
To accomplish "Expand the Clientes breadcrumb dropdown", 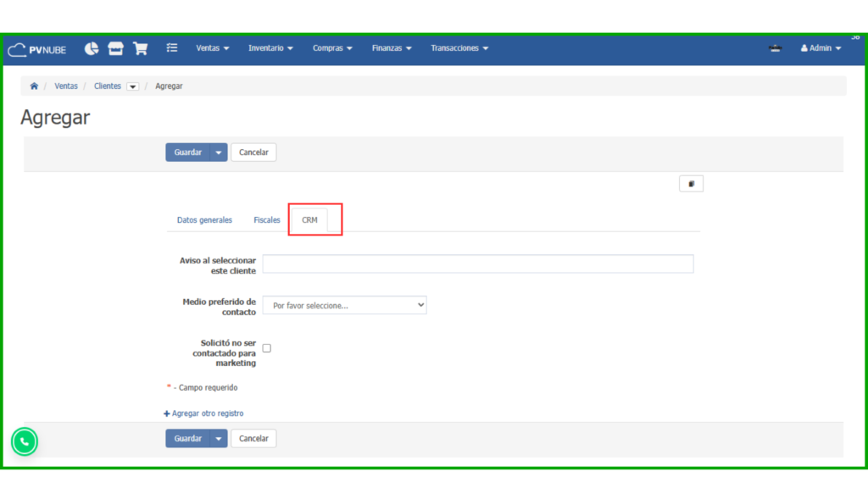I will pyautogui.click(x=132, y=86).
